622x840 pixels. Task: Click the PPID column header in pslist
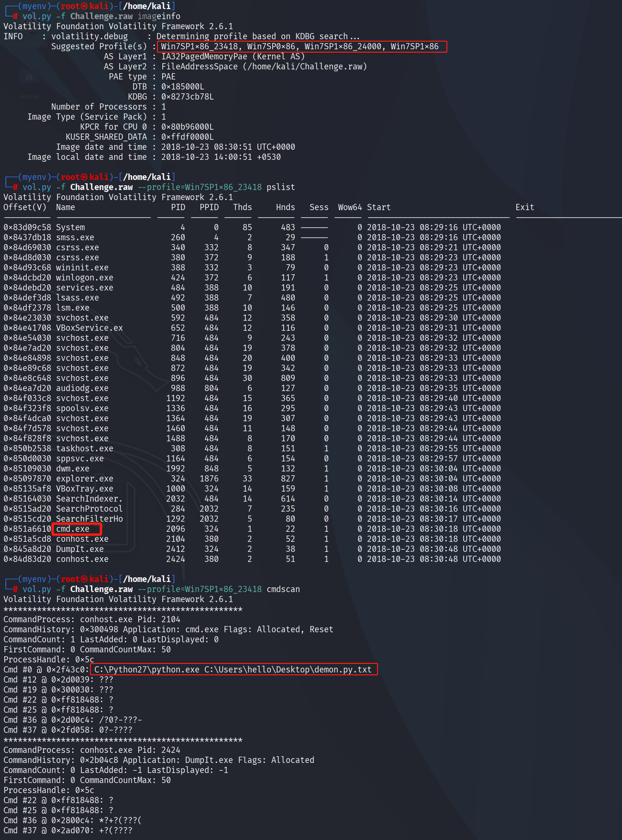click(209, 207)
